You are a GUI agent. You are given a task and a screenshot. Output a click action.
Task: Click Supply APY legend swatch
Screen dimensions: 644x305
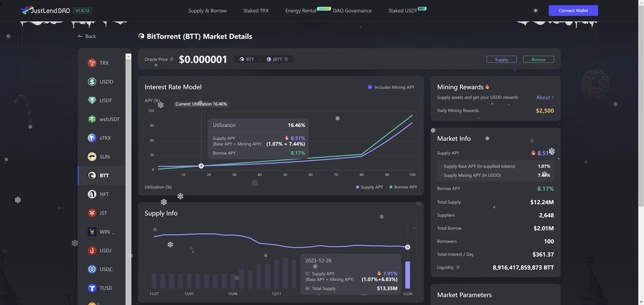click(357, 187)
